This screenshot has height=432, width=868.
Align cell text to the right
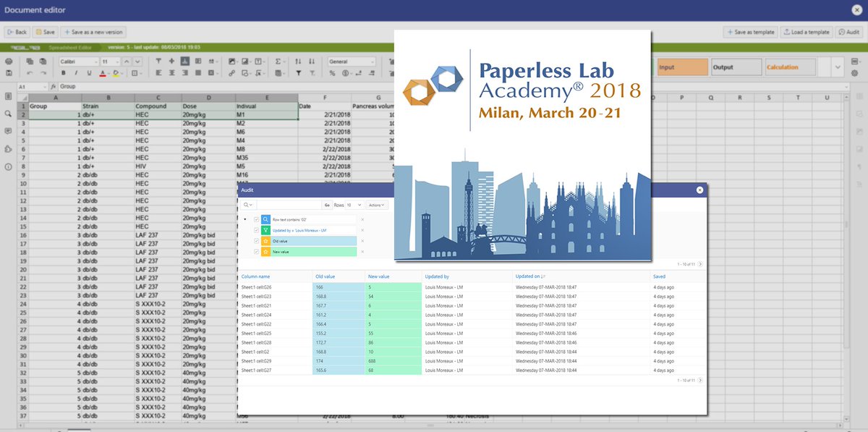coord(185,73)
